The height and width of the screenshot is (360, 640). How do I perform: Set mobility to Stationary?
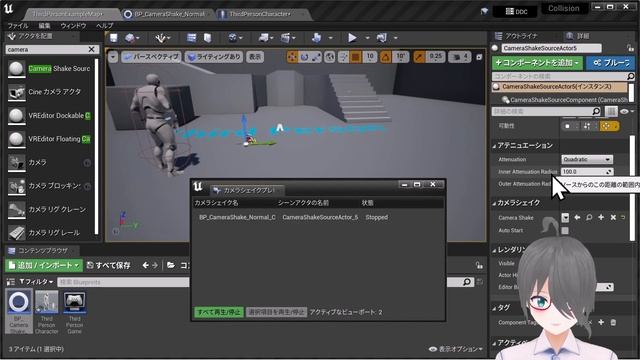[x=587, y=126]
